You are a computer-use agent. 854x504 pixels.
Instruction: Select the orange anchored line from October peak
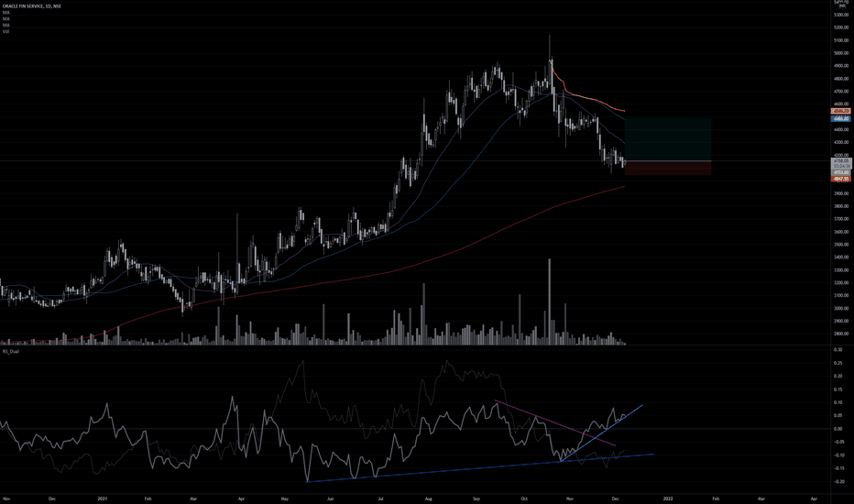click(588, 98)
